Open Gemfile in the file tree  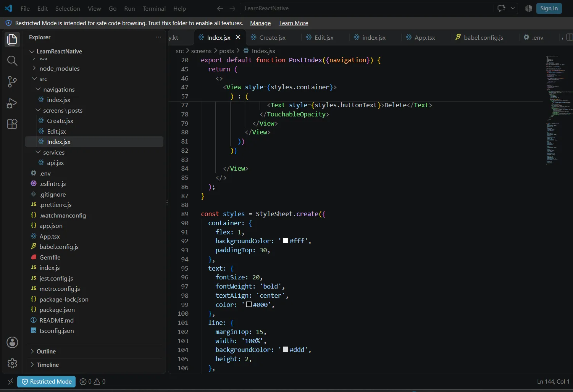pyautogui.click(x=50, y=257)
